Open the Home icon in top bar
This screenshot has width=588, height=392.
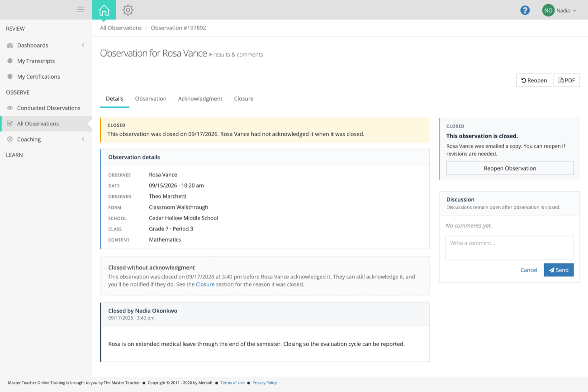104,10
